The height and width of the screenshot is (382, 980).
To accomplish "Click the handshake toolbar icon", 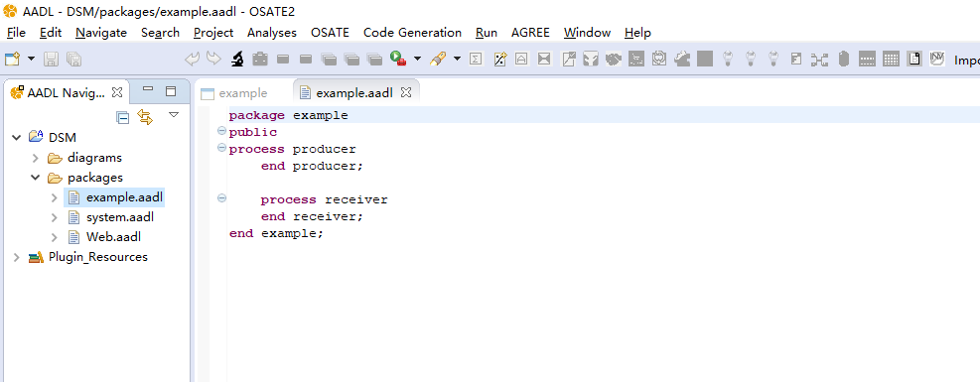I will pos(614,59).
